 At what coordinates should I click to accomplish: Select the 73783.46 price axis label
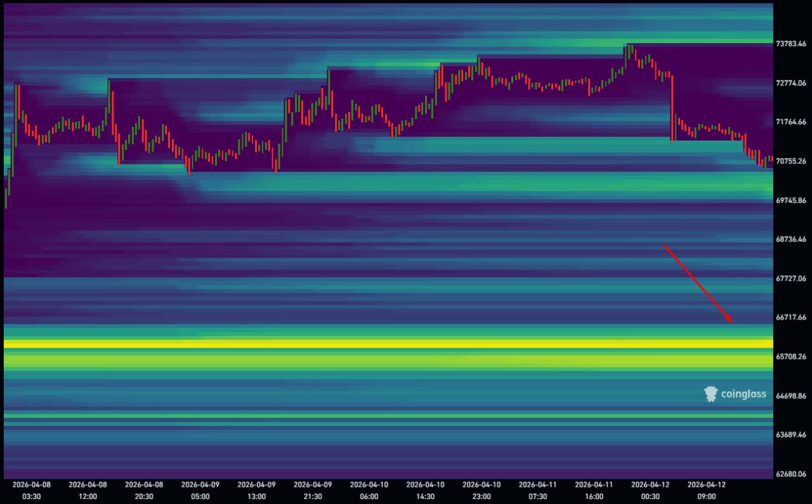click(x=791, y=44)
